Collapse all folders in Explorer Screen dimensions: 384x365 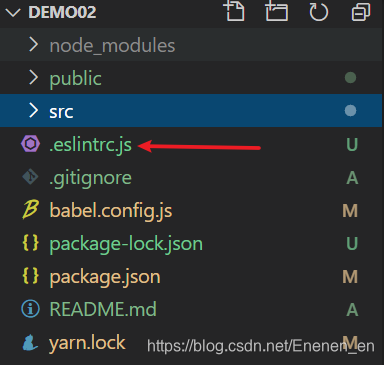tap(361, 12)
